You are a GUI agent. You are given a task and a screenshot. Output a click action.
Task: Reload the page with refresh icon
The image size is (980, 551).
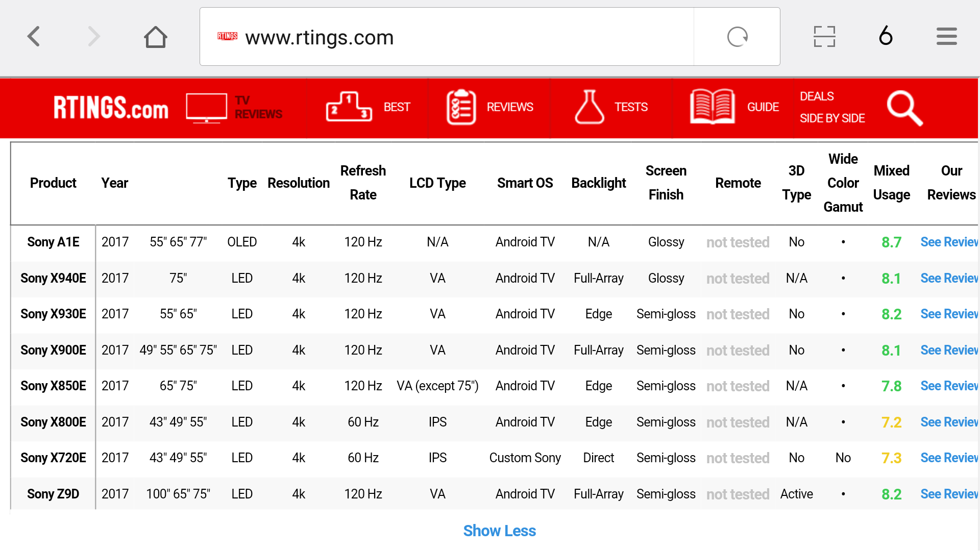(737, 37)
